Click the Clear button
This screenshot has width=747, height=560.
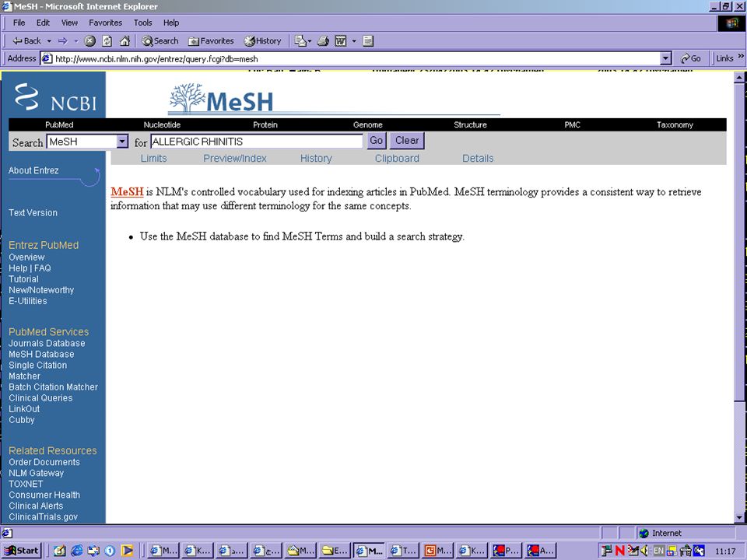(x=407, y=141)
